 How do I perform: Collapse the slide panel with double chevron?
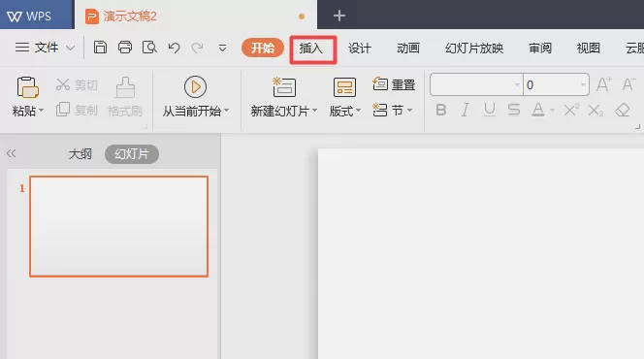[x=11, y=153]
